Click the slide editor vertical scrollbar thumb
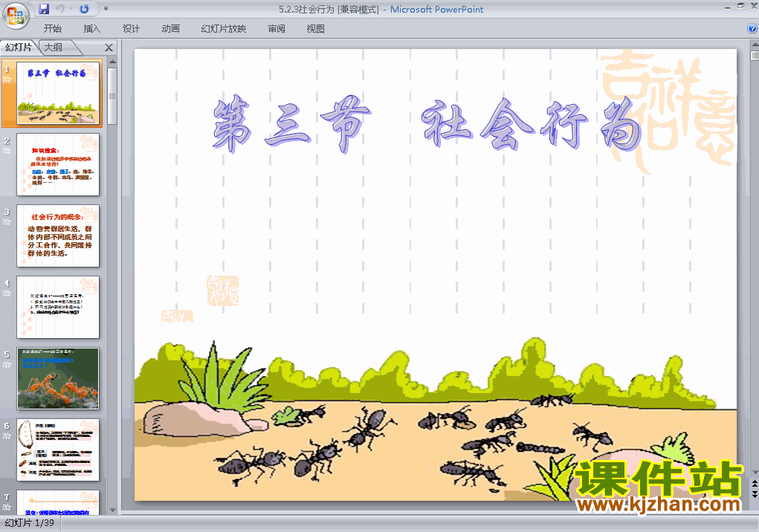 [x=755, y=55]
